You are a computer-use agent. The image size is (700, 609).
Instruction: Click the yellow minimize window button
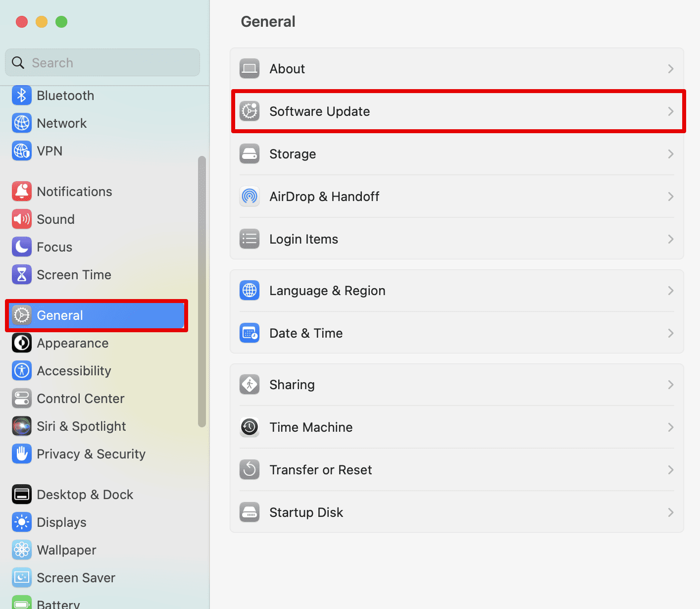click(x=42, y=22)
